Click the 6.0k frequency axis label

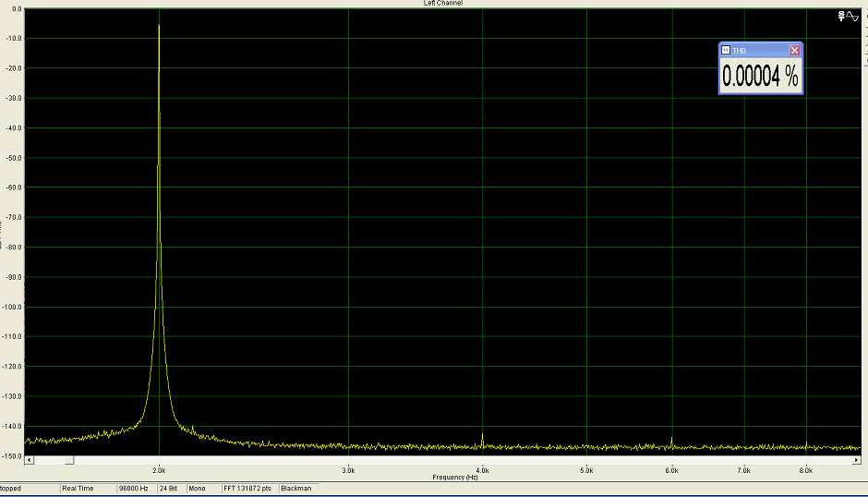[672, 470]
